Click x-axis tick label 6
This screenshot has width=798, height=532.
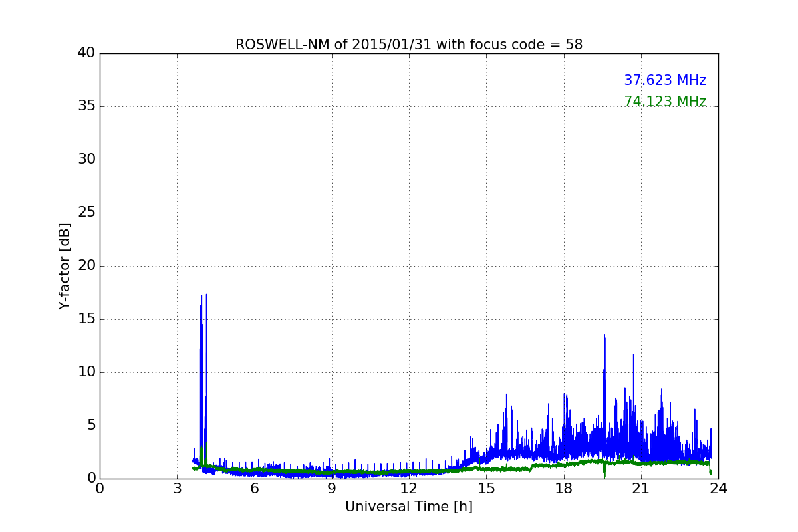[x=254, y=489]
